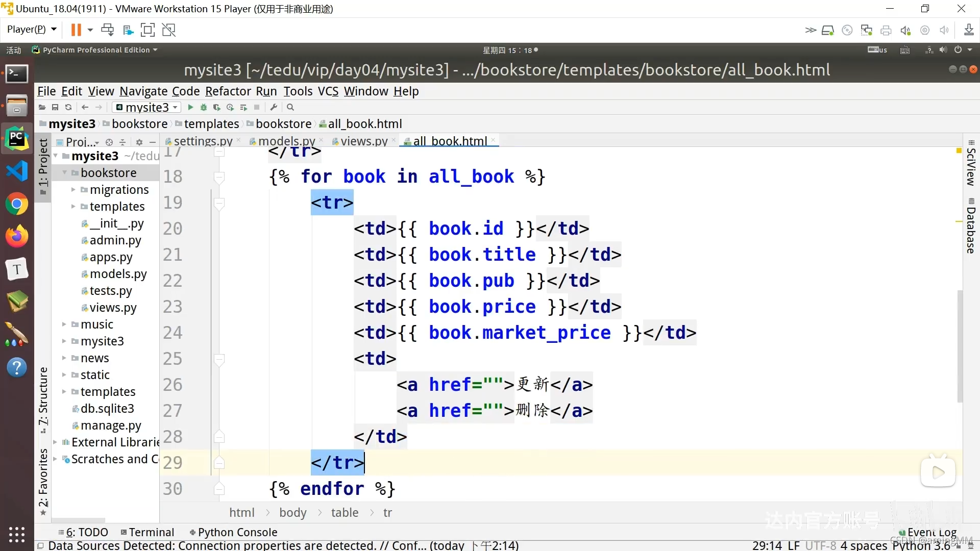Click the Search Everywhere magnifier icon
The image size is (980, 551).
[x=290, y=107]
